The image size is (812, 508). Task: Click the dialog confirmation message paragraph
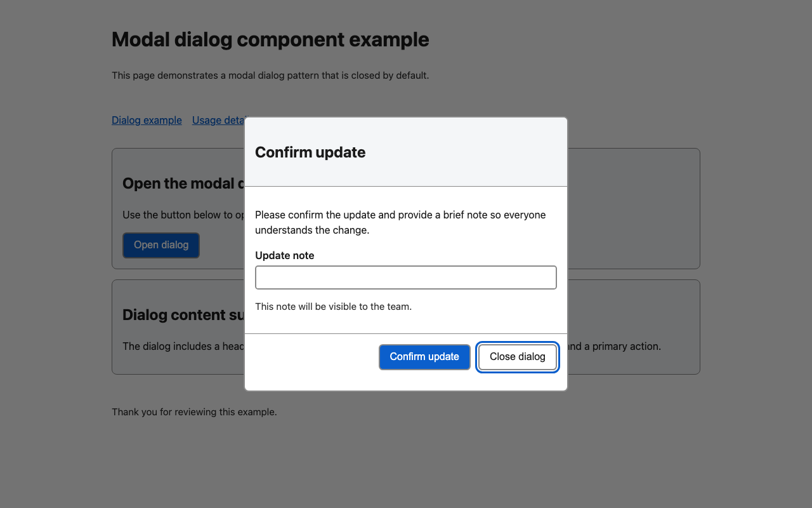400,222
